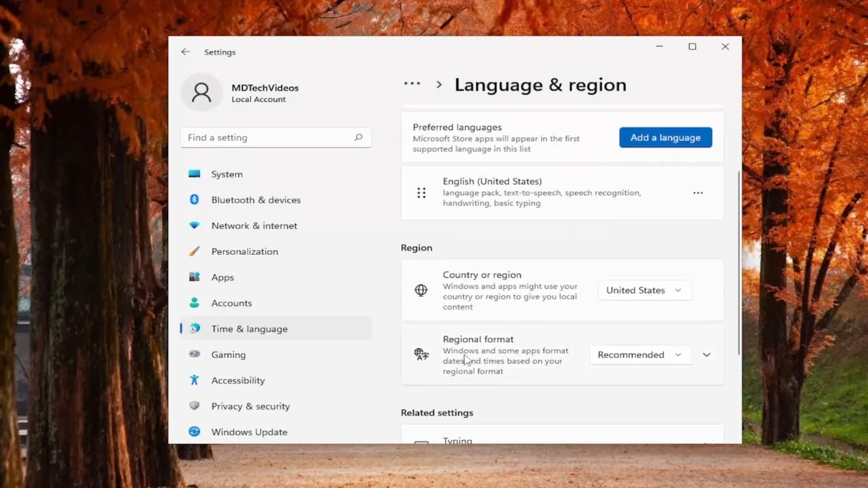The width and height of the screenshot is (868, 488).
Task: Click the Regional format language icon
Action: pos(421,354)
